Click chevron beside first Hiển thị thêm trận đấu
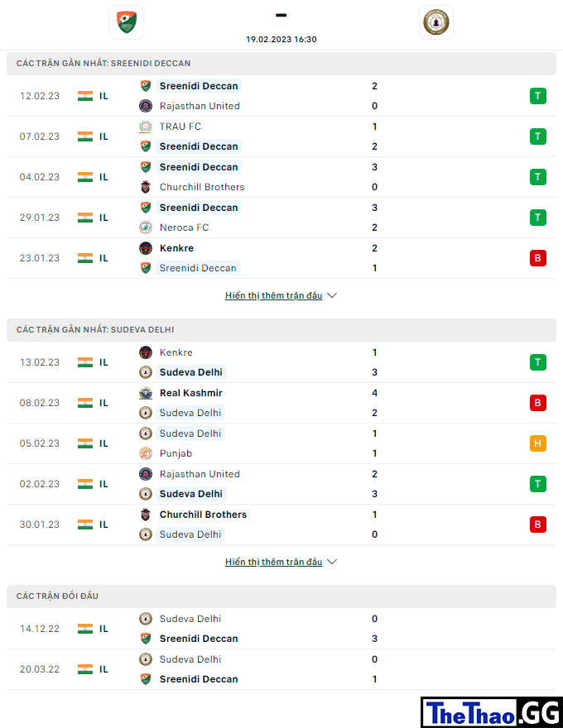 pos(332,296)
